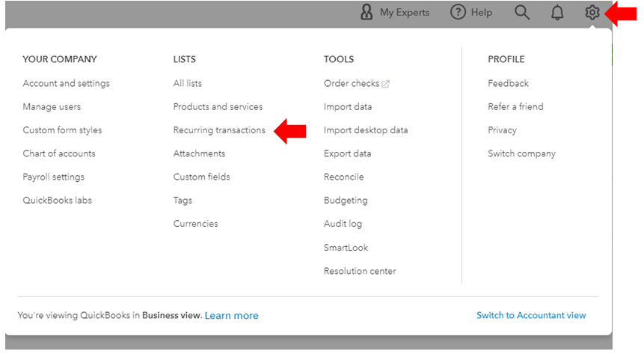
Task: Choose Switch company under Profile
Action: click(521, 153)
